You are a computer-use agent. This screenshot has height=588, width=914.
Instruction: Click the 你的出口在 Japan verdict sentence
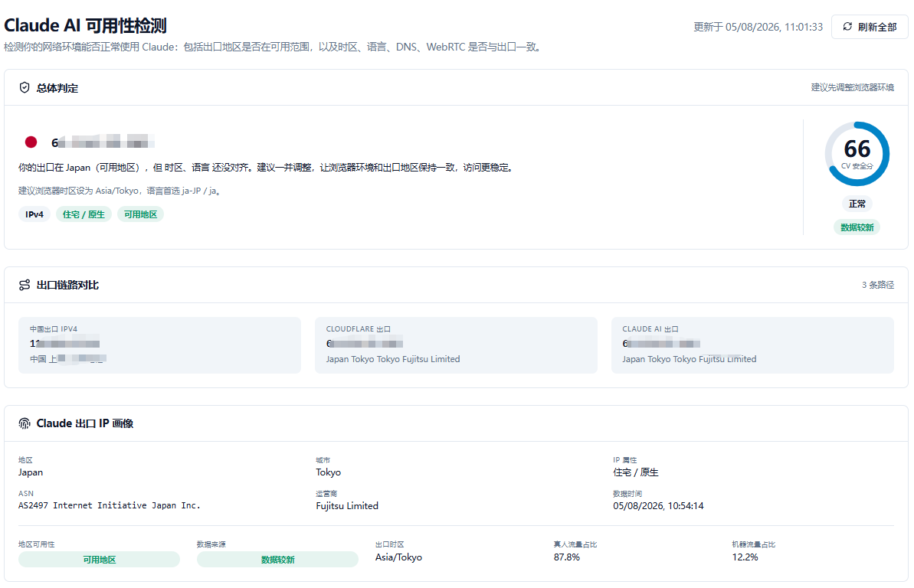point(267,168)
